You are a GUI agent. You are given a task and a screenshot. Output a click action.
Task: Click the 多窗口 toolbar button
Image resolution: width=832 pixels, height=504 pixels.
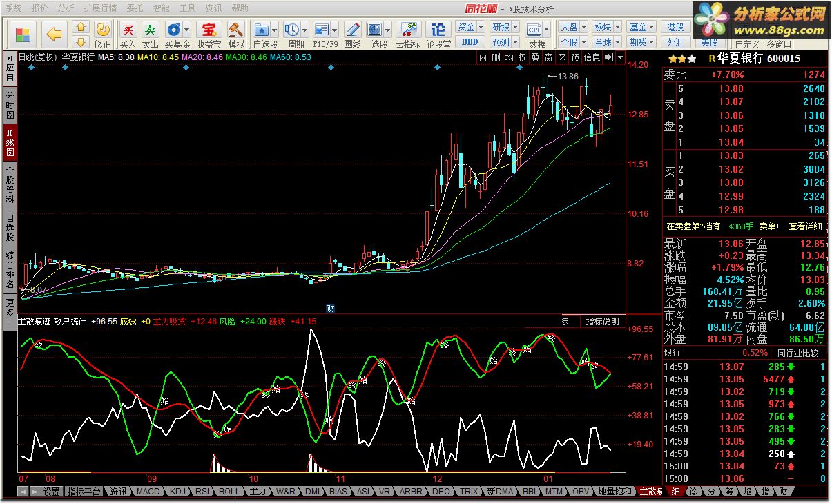pos(779,44)
